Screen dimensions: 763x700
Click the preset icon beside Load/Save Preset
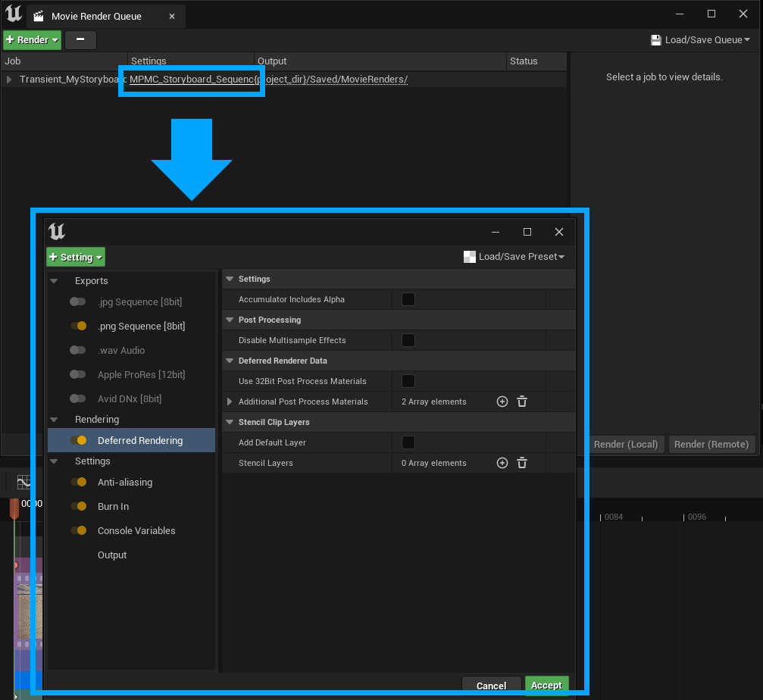tap(470, 257)
